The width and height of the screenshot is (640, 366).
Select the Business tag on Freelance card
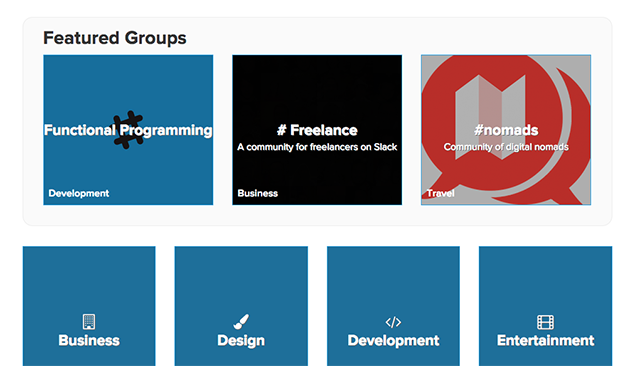(258, 193)
